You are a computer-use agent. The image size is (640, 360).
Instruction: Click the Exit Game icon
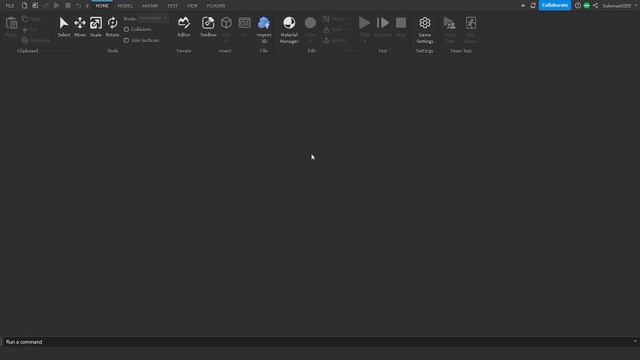coord(471,23)
